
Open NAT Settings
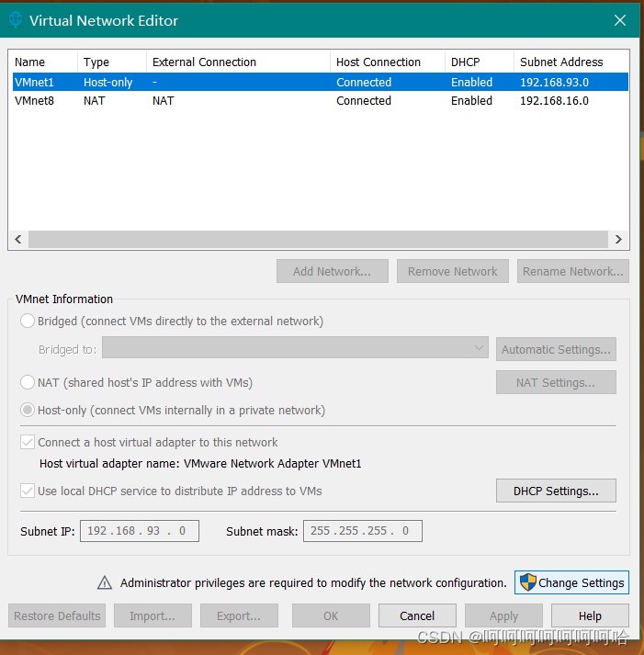tap(556, 382)
